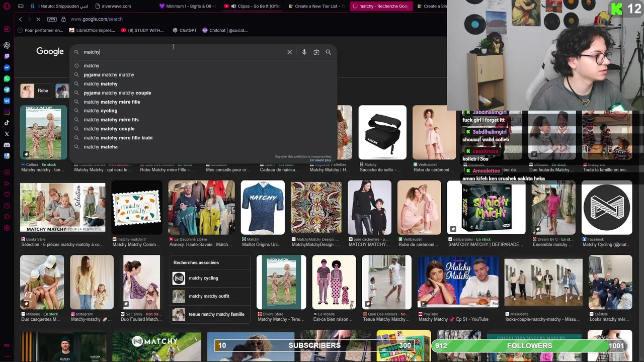The height and width of the screenshot is (362, 644).
Task: Open ChatGPT from the Opera sidebar
Action: (7, 45)
